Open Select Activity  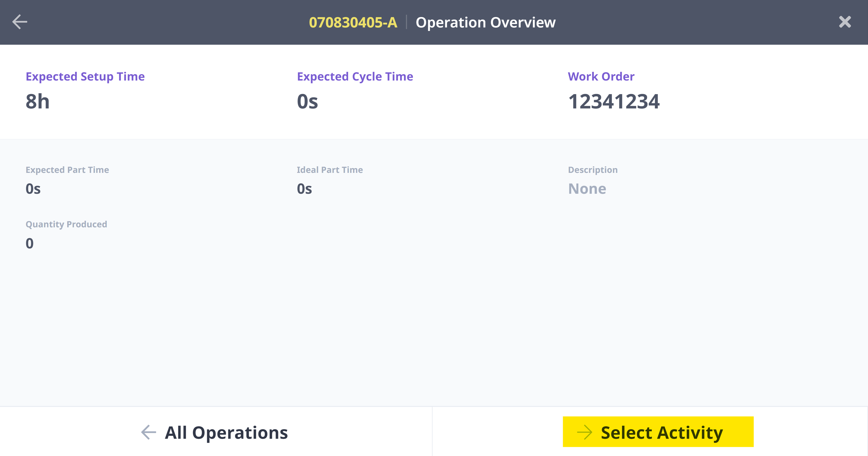(658, 432)
